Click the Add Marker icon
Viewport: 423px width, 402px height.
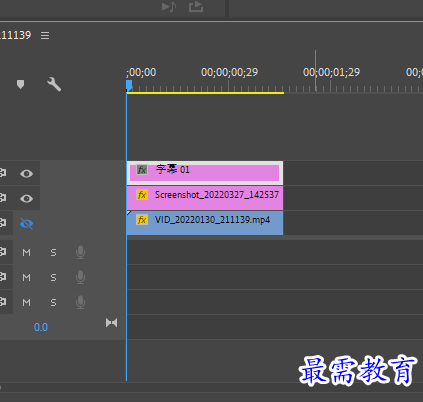pyautogui.click(x=20, y=84)
